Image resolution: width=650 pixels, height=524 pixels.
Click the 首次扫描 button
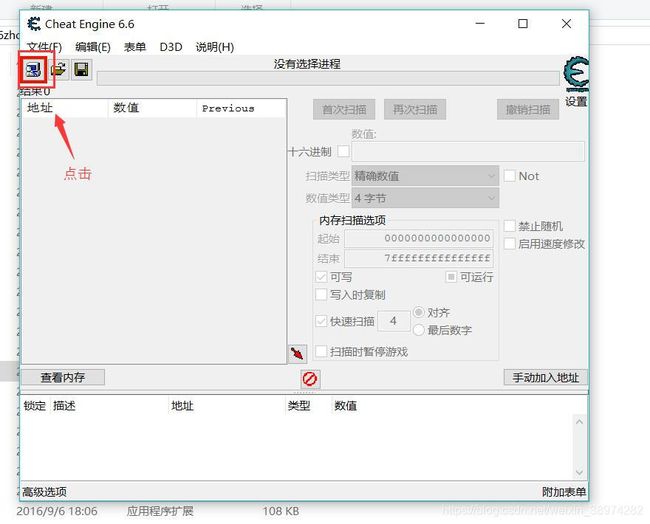coord(345,109)
